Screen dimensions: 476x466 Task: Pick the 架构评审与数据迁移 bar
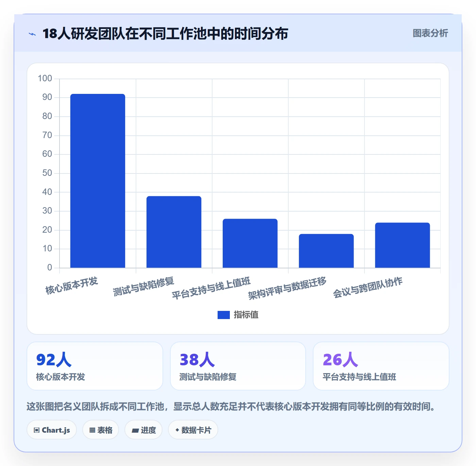click(326, 251)
